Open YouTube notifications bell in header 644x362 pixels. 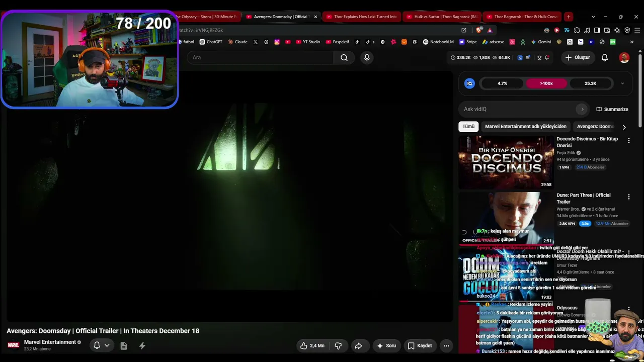[x=605, y=57]
